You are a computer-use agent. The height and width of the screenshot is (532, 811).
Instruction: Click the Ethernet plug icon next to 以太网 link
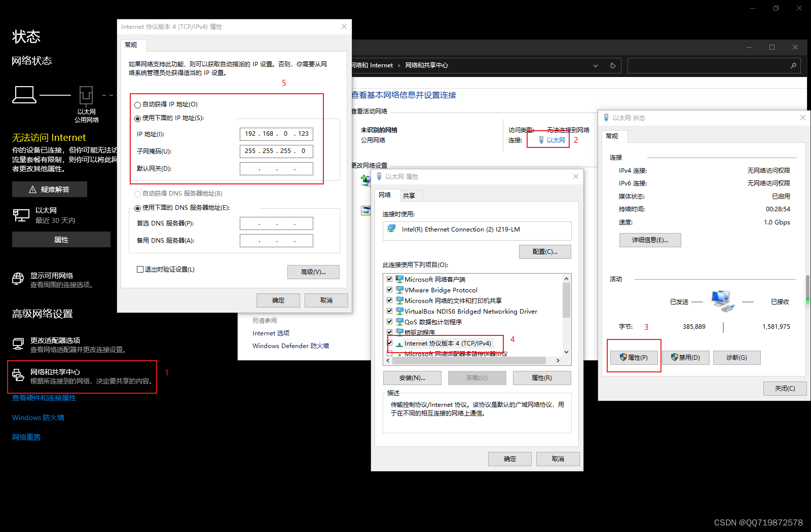click(x=541, y=140)
